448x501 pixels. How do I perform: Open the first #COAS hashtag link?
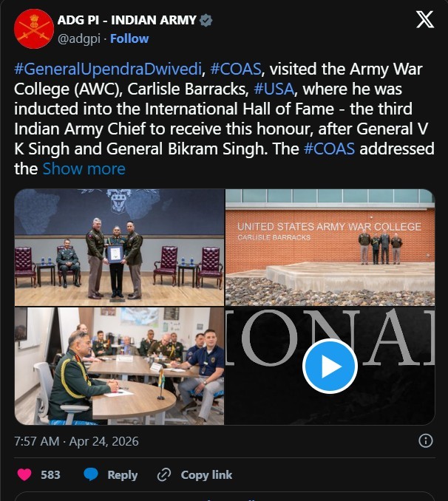pyautogui.click(x=237, y=69)
